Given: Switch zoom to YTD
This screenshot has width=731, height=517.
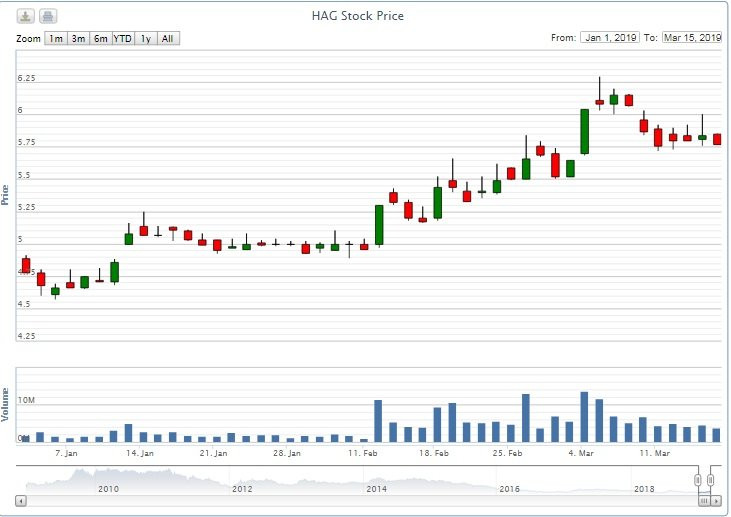Looking at the screenshot, I should (x=123, y=38).
